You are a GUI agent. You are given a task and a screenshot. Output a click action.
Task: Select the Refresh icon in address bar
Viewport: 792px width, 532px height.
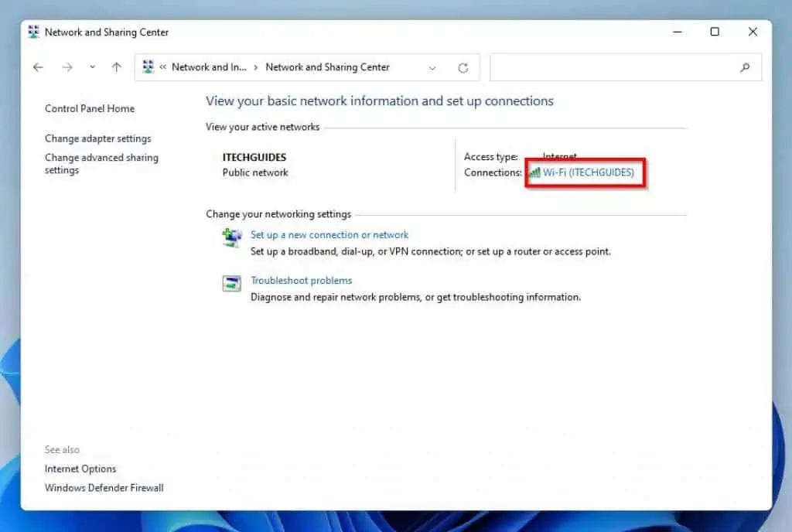point(462,67)
